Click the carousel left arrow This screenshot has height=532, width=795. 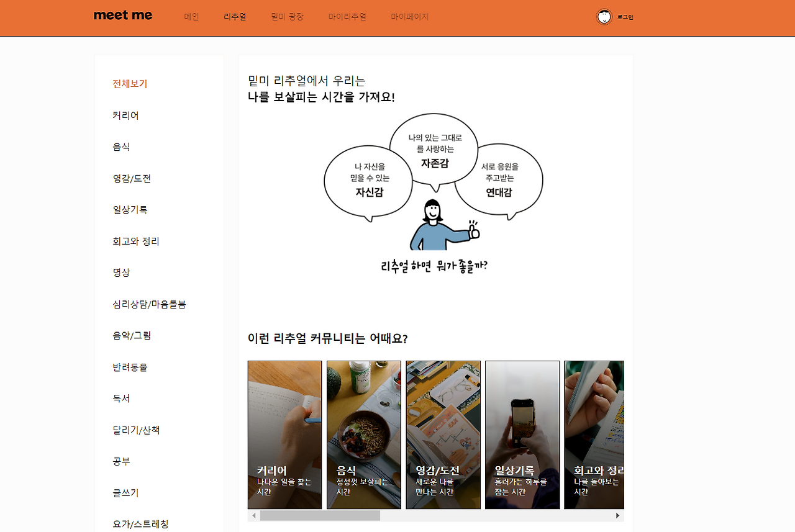253,515
